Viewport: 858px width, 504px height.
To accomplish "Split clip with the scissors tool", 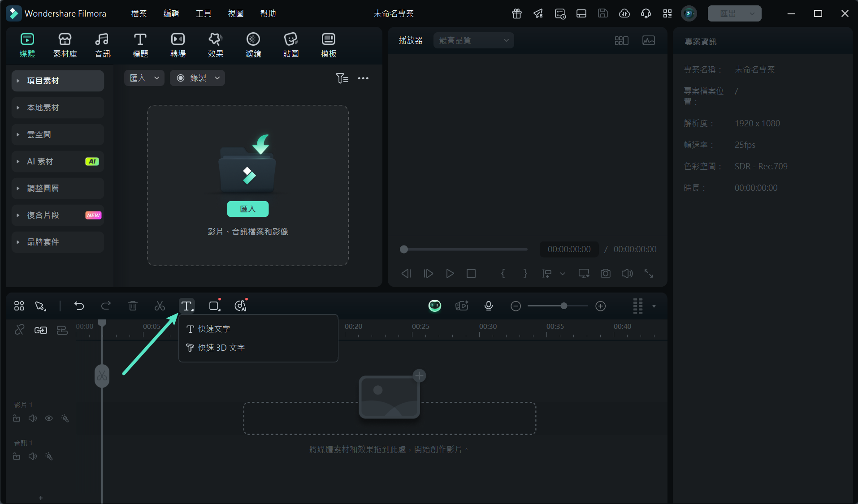I will click(x=160, y=306).
